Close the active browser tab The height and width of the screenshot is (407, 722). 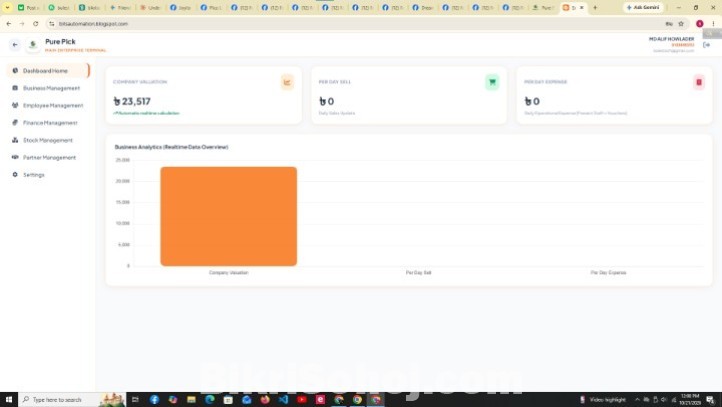click(x=582, y=7)
